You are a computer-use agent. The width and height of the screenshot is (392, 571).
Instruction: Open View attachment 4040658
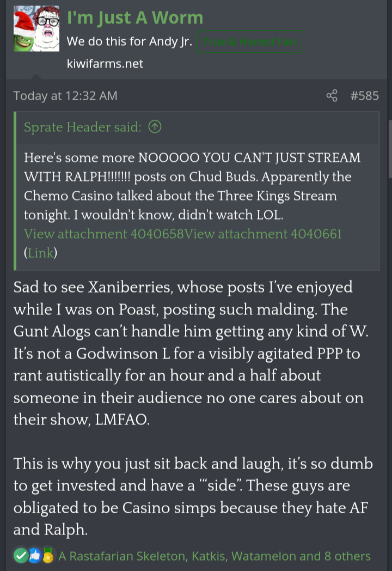coord(104,234)
